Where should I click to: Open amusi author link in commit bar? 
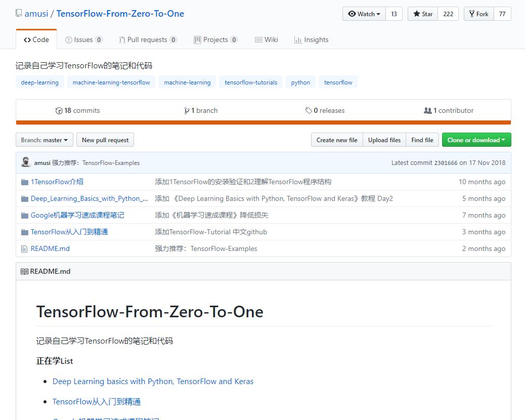click(x=42, y=163)
